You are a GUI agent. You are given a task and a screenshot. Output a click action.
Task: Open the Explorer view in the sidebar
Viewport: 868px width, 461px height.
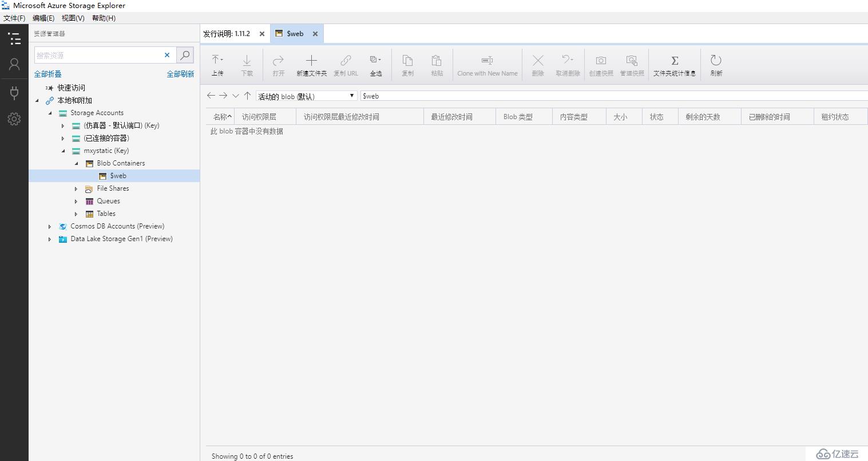(14, 38)
